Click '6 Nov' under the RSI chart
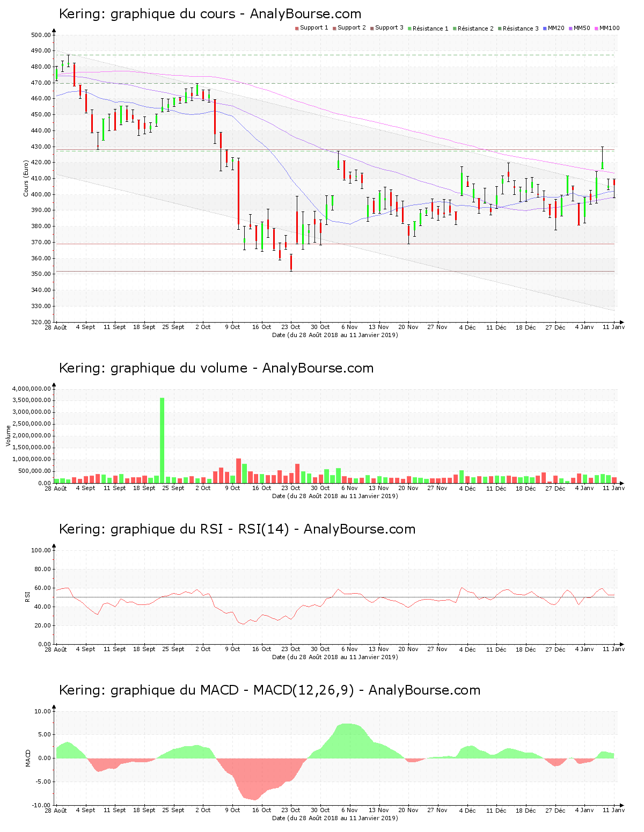Screen dimensions: 644x832 click(349, 649)
